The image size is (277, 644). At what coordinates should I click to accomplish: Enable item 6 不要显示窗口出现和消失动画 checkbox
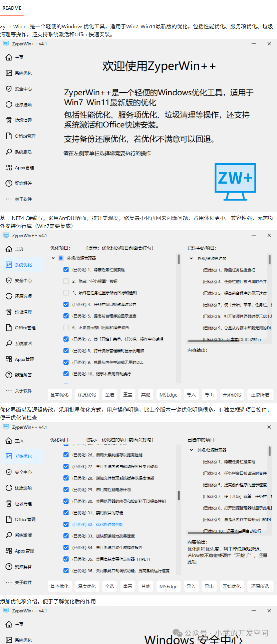66,328
